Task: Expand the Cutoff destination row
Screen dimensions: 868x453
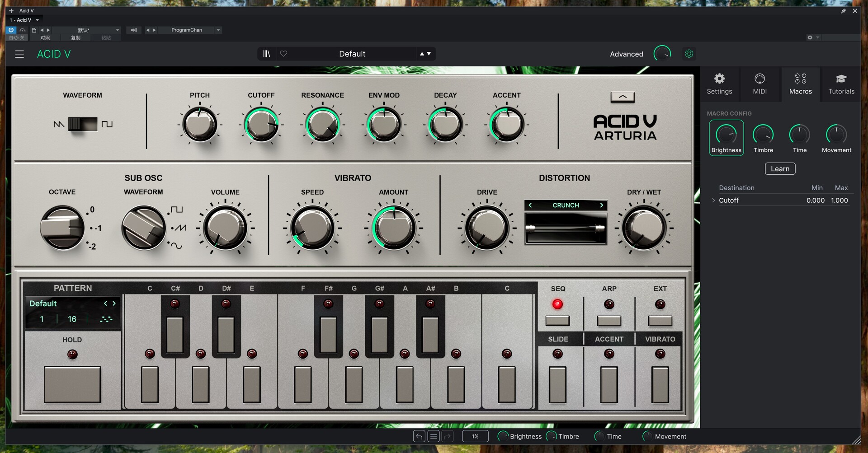Action: click(x=713, y=200)
